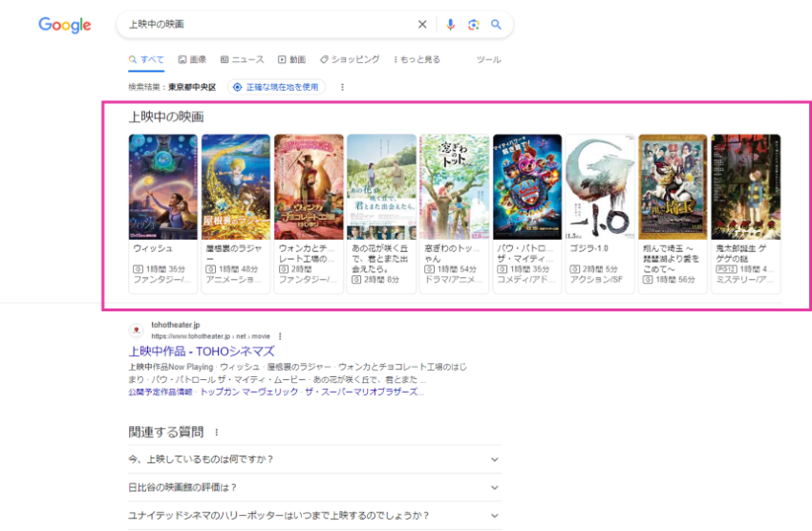
Task: Click 正確な現在地を使用 button
Action: (276, 87)
